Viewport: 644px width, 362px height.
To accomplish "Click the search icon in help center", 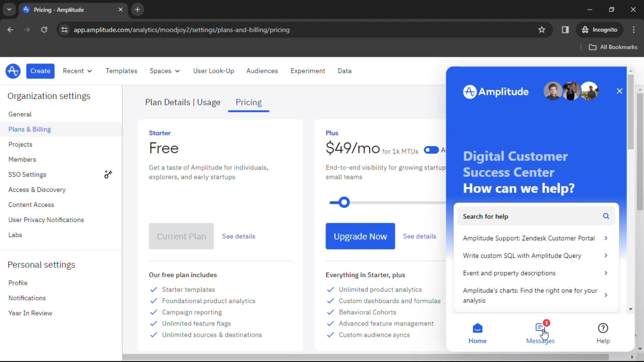I will click(x=606, y=216).
